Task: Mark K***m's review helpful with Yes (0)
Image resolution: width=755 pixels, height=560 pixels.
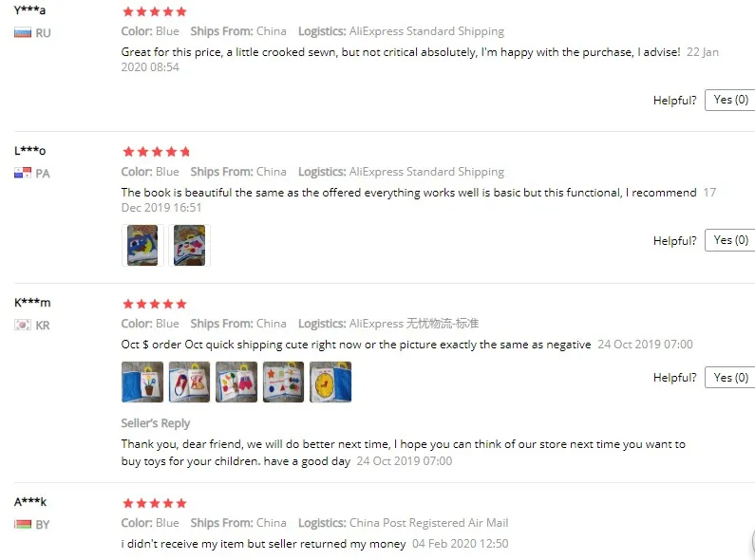Action: point(730,378)
